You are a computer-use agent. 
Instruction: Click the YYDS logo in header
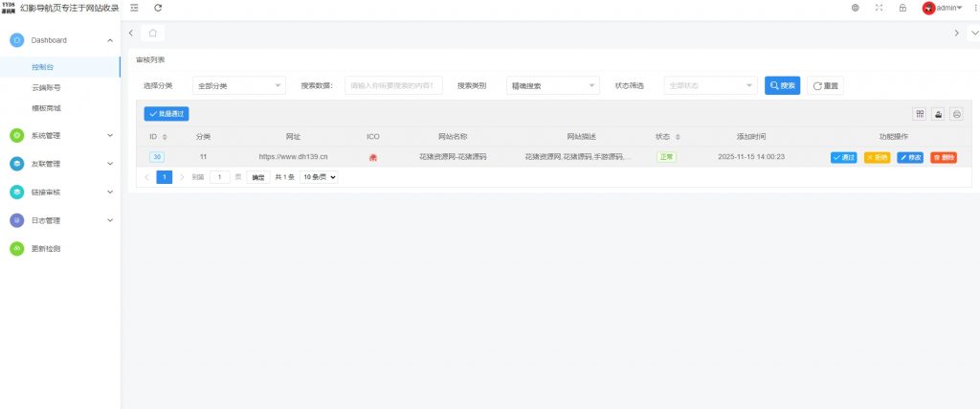(8, 8)
